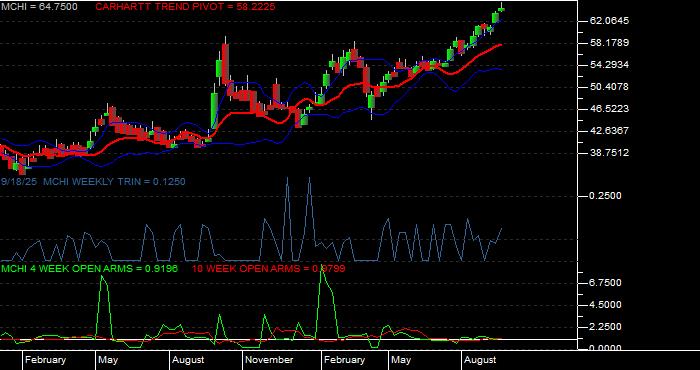Select the MCHI = 64.7500 price label

click(39, 7)
